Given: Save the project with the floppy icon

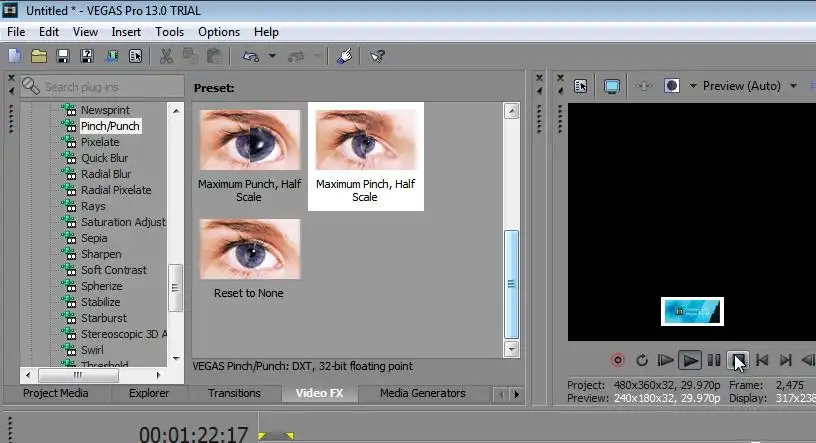Looking at the screenshot, I should click(63, 56).
